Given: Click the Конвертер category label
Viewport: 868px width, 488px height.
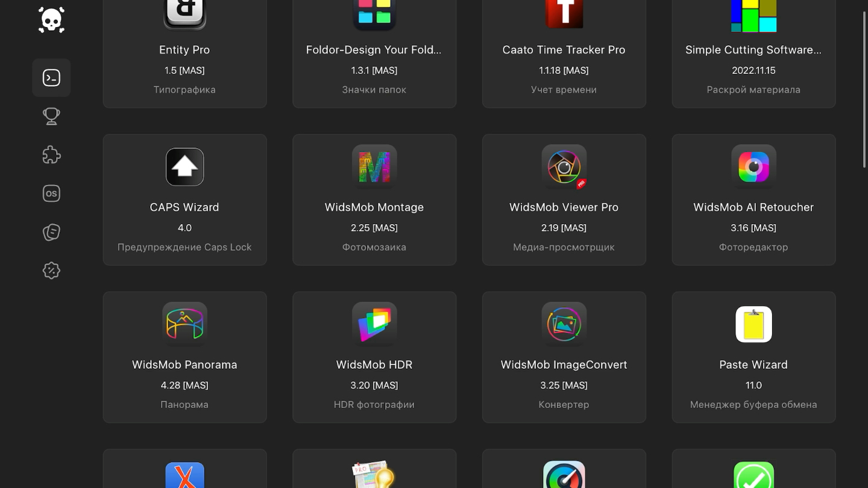Looking at the screenshot, I should click(x=564, y=404).
